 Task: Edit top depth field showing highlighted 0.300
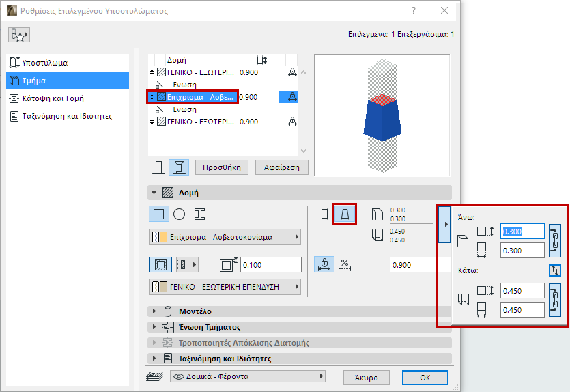pos(522,232)
